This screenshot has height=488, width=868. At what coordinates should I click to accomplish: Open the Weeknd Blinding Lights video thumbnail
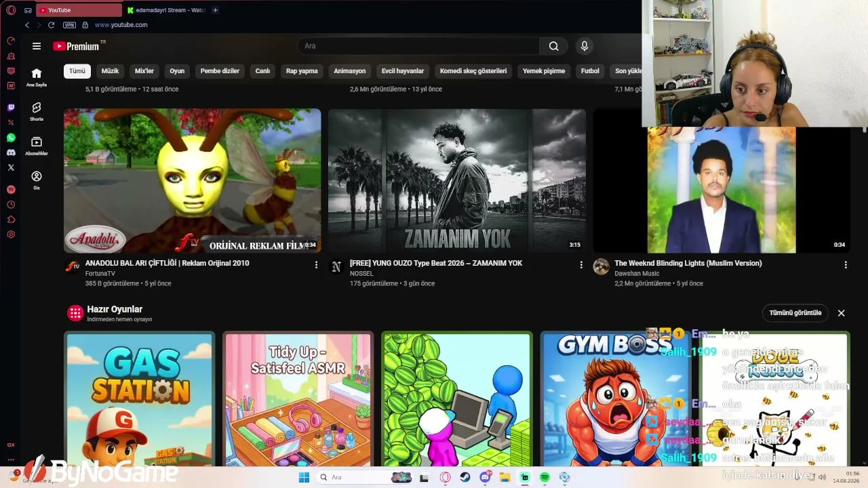click(722, 190)
